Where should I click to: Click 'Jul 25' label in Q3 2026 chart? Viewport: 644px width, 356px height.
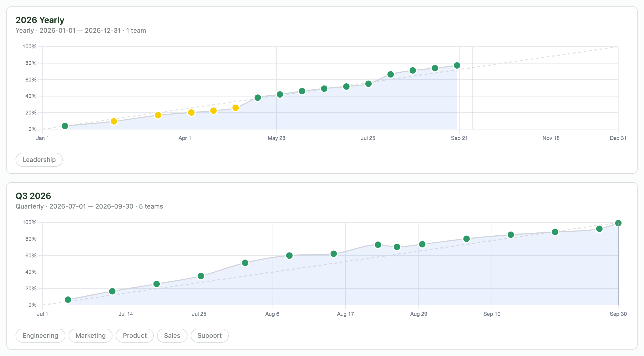click(x=199, y=314)
